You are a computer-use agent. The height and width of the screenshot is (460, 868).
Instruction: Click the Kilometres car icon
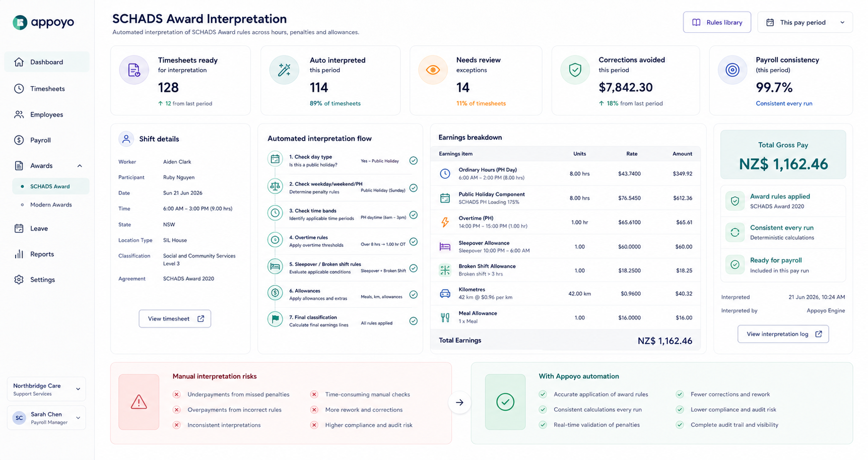pyautogui.click(x=445, y=293)
